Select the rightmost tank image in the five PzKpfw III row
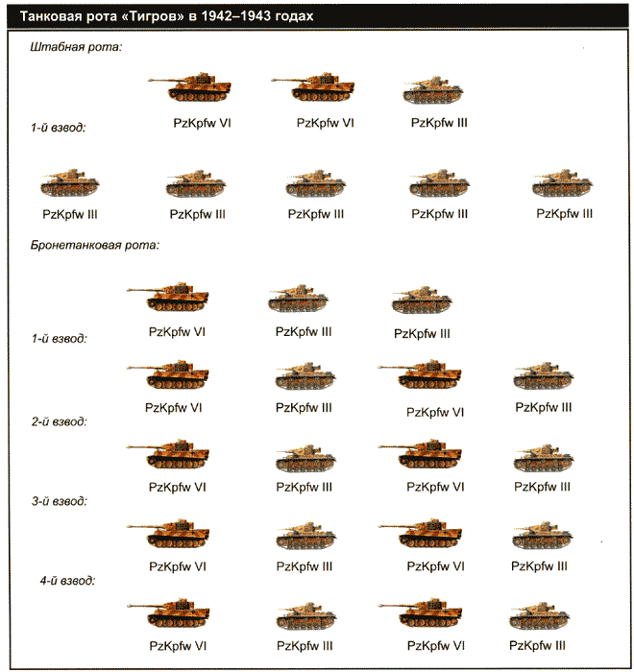Image resolution: width=634 pixels, height=672 pixels. point(564,184)
